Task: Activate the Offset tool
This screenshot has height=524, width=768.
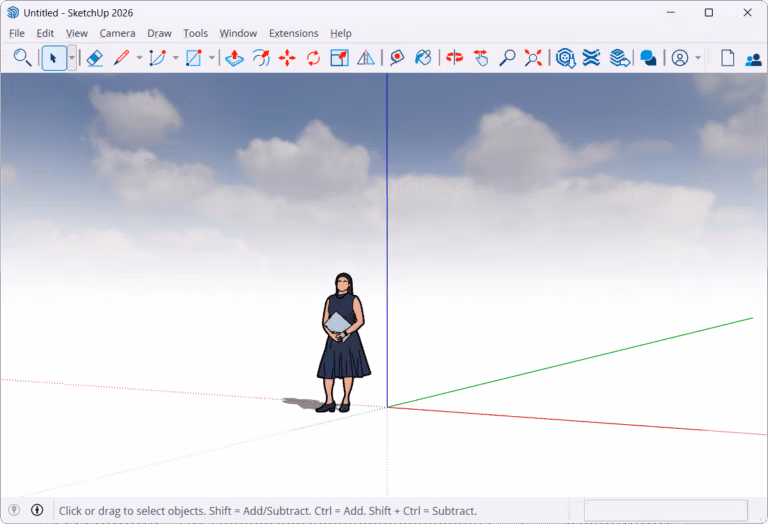Action: click(261, 58)
